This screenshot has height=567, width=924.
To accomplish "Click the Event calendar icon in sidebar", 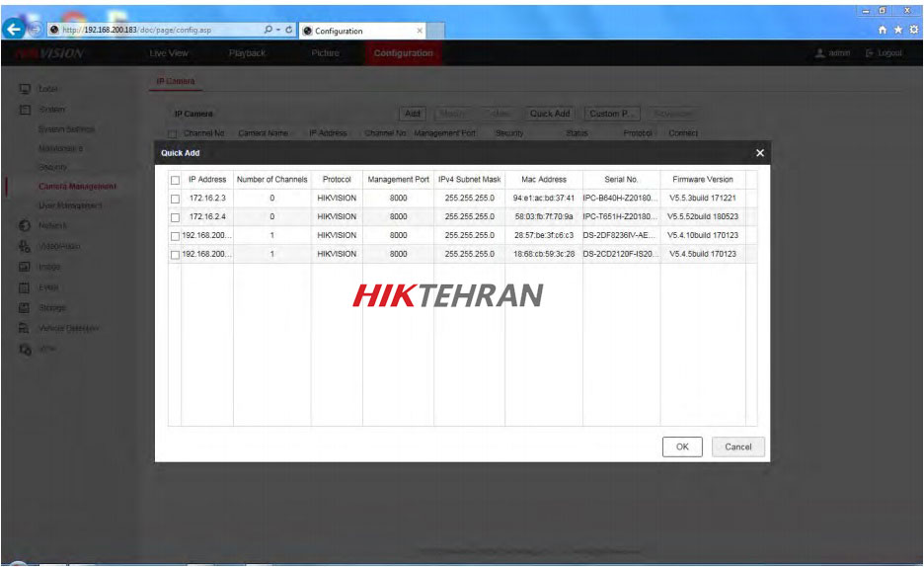I will pos(25,287).
